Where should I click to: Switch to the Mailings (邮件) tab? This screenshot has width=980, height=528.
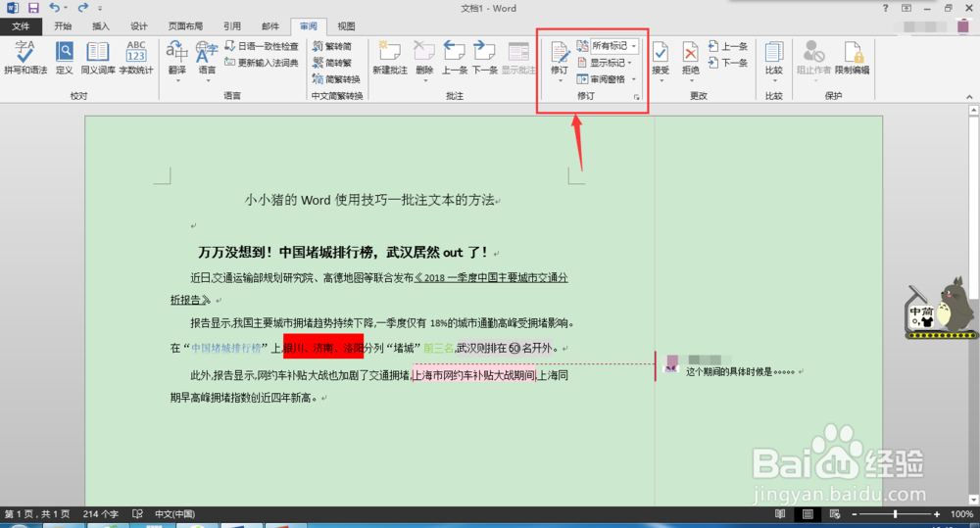click(270, 26)
